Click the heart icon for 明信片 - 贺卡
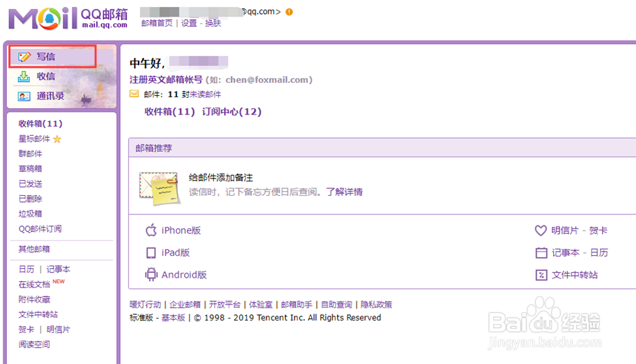The height and width of the screenshot is (364, 636). click(x=541, y=230)
